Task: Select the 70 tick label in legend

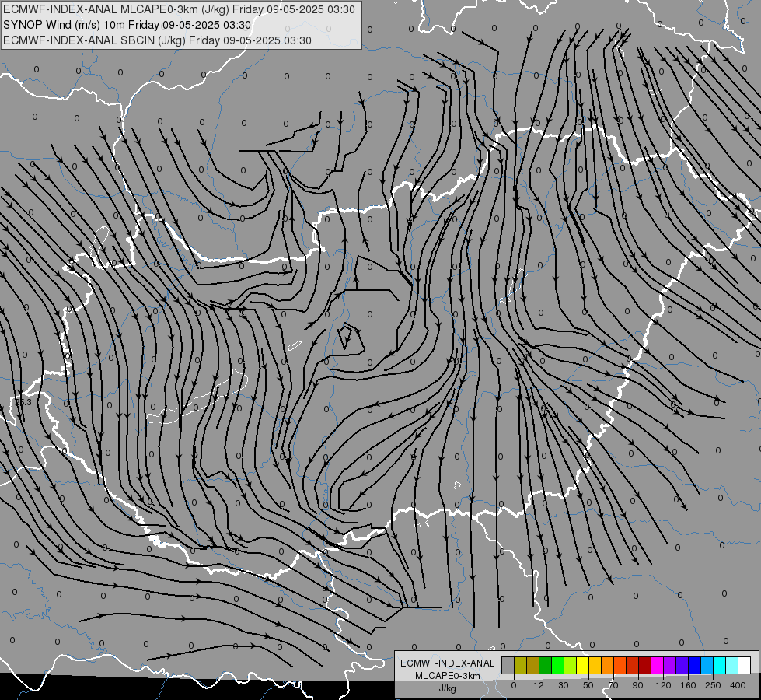Action: pyautogui.click(x=613, y=685)
